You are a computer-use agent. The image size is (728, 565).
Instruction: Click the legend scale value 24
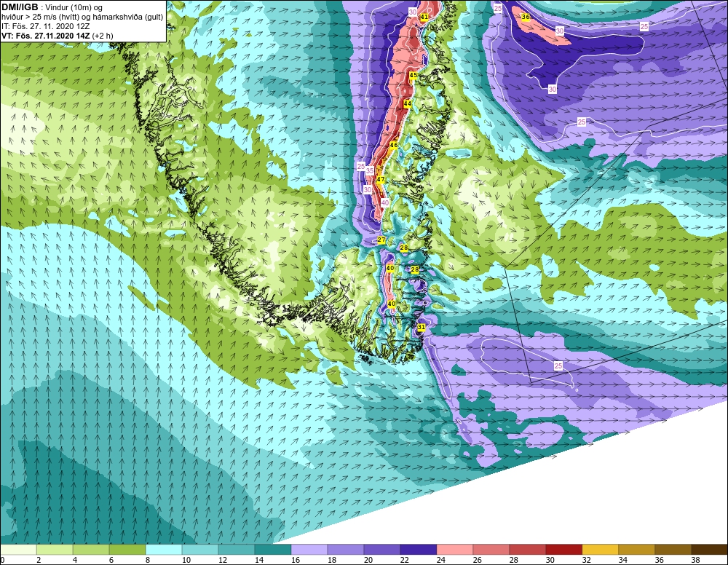(x=441, y=561)
